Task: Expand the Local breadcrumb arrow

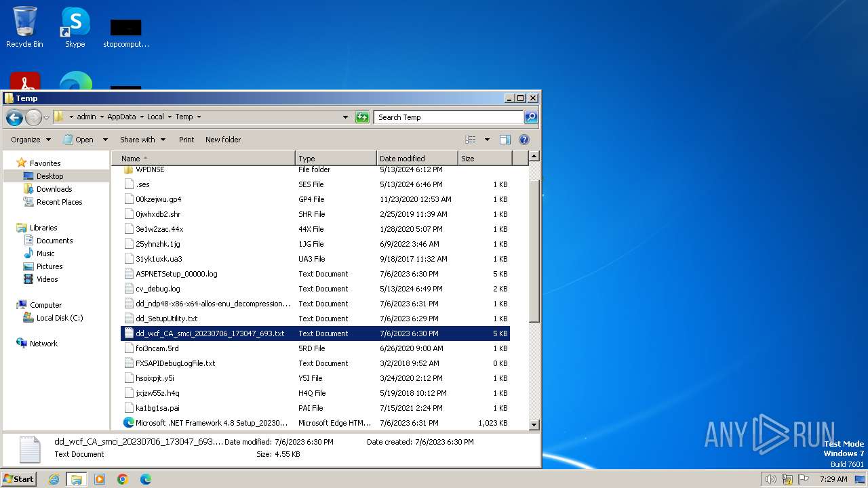Action: [170, 117]
